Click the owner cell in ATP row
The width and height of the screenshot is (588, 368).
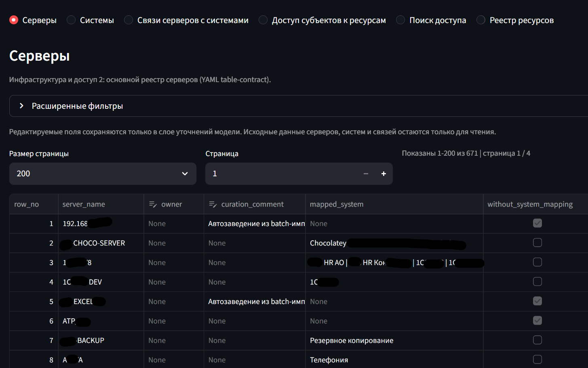174,321
